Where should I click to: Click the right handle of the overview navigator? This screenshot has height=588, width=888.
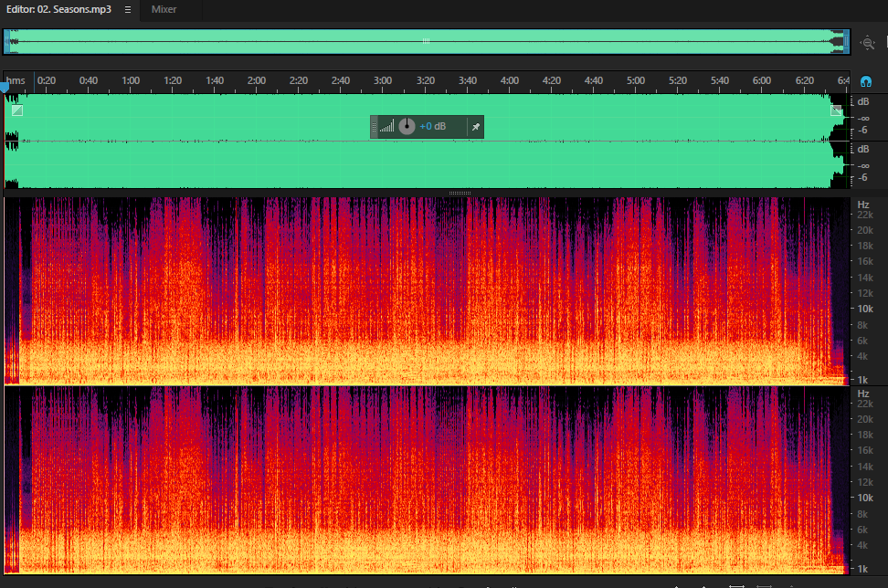coord(846,42)
